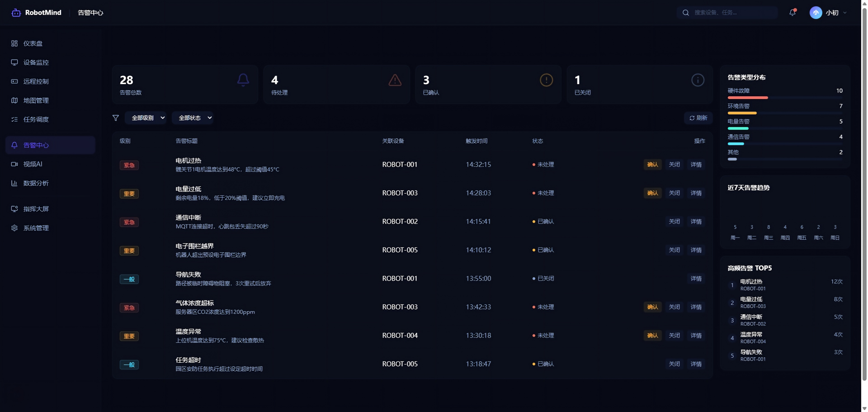Viewport: 868px width, 412px height.
Task: Click the 重要 badge on the 电量过低 row
Action: click(x=129, y=194)
